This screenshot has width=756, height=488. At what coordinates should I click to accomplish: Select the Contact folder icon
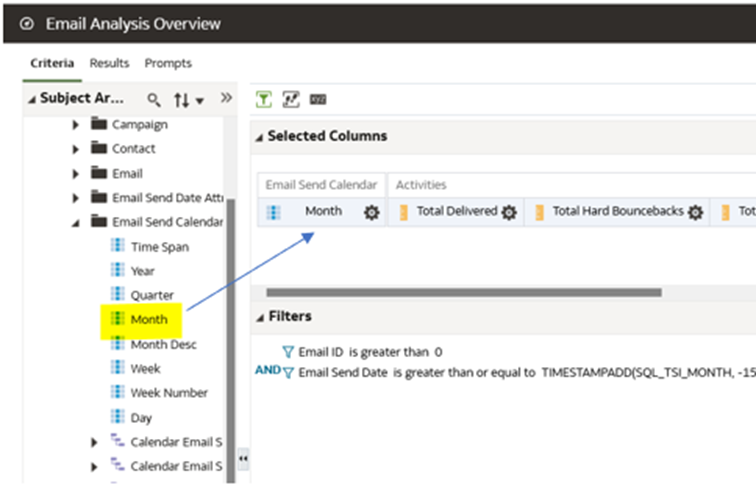coord(99,148)
